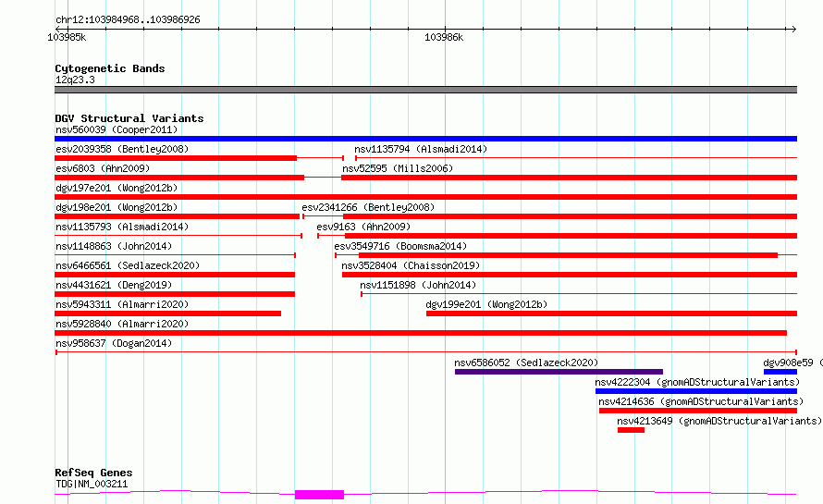
Task: Open dgv198e201 (Wong2012b) variant
Action: [117, 207]
